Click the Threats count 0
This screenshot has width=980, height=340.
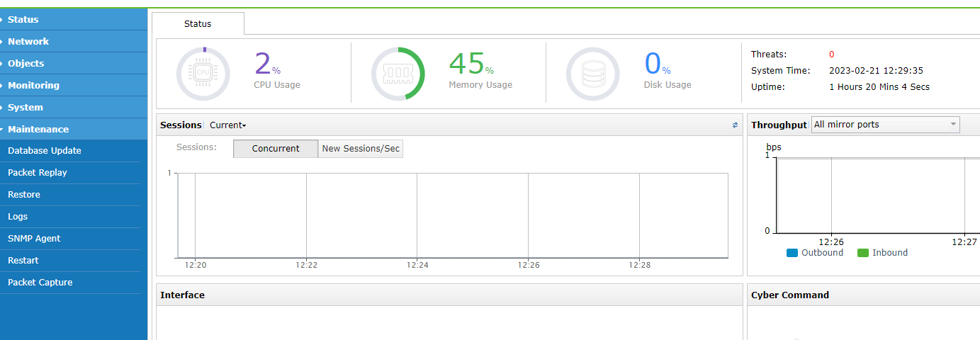point(832,55)
